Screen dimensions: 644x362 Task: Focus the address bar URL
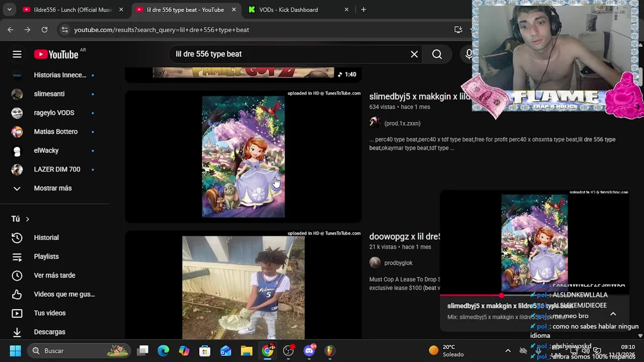[x=162, y=30]
